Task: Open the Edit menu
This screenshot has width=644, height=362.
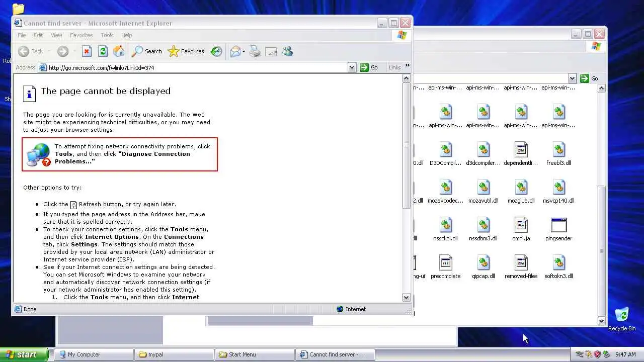Action: pyautogui.click(x=38, y=35)
